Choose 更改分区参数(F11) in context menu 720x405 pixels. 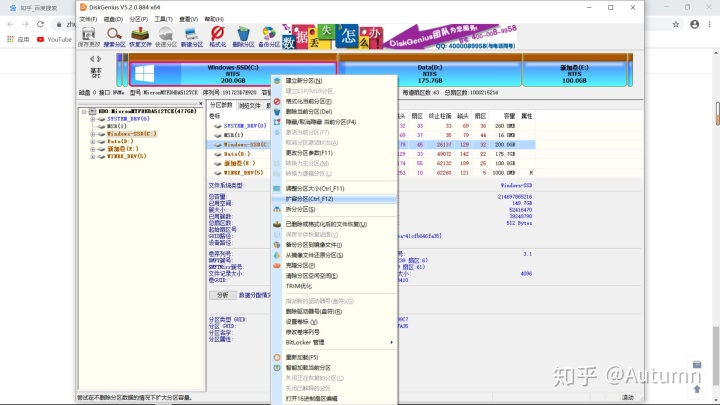click(334, 153)
